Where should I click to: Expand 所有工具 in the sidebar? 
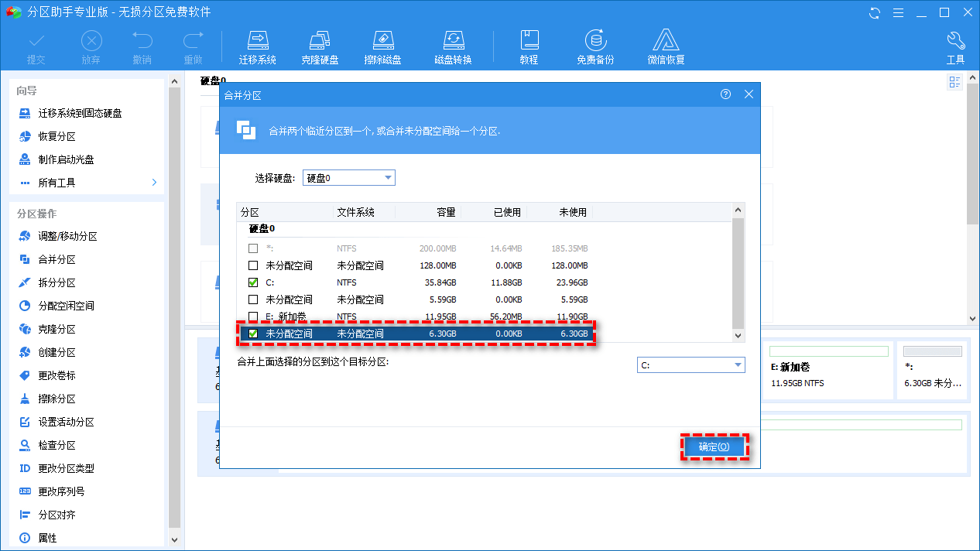(x=85, y=181)
